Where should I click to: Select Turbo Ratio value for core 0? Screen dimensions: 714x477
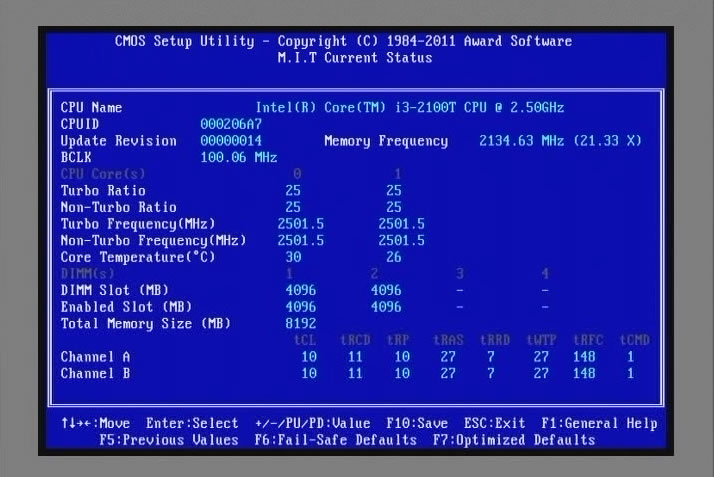coord(293,191)
